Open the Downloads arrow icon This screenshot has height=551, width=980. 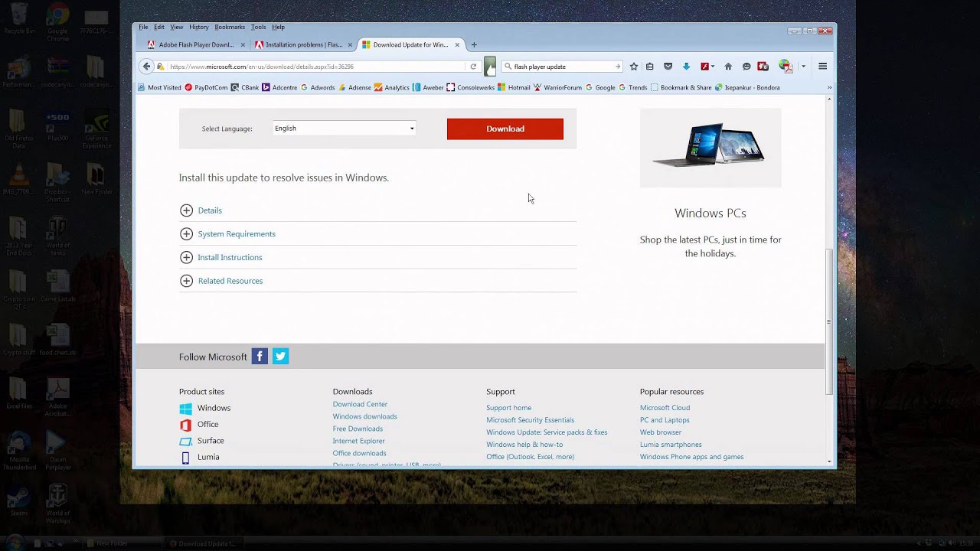pos(686,67)
